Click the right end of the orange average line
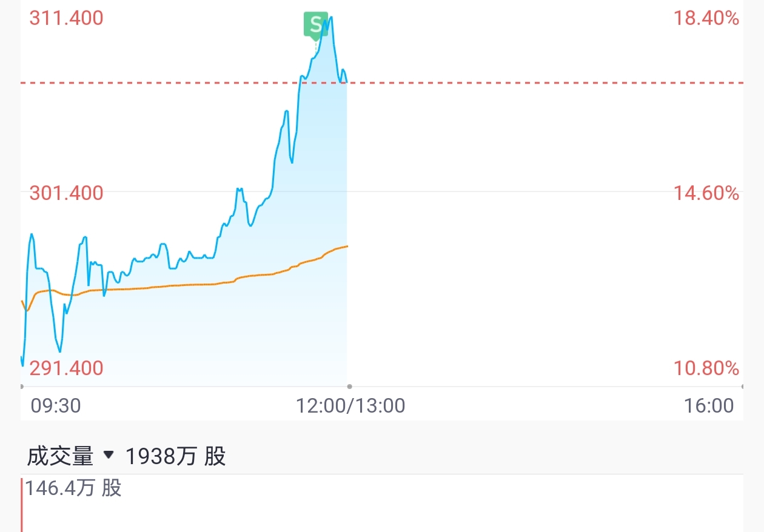Image resolution: width=764 pixels, height=532 pixels. click(x=346, y=247)
